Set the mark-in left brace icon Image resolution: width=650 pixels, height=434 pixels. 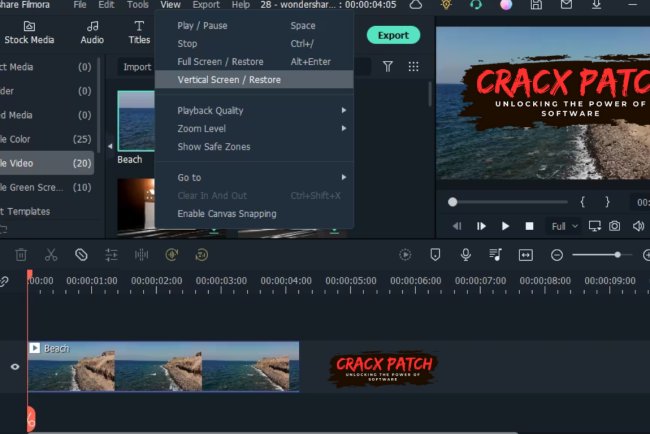coord(582,202)
